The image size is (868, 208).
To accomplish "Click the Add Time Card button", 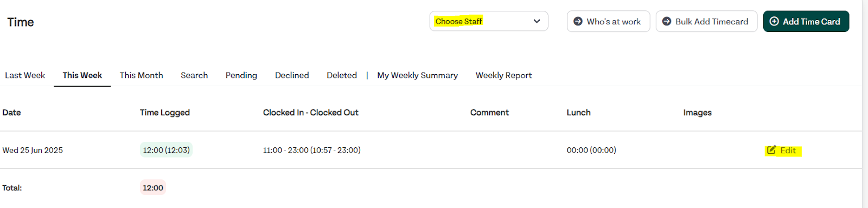I will point(806,21).
